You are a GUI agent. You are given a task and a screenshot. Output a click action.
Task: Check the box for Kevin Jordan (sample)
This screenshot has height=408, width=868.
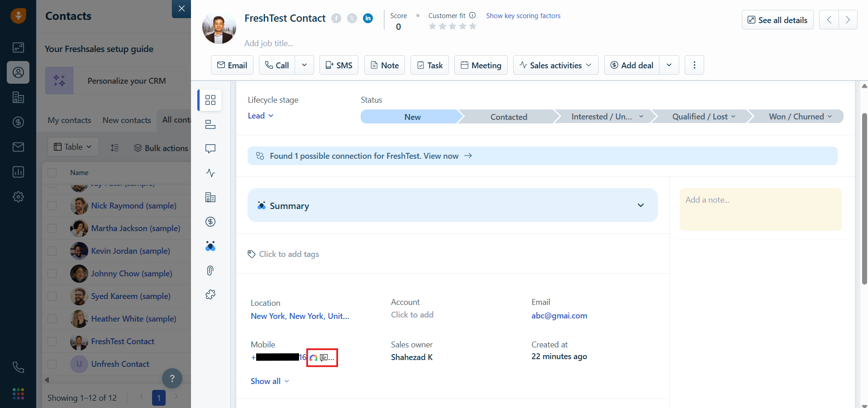52,251
